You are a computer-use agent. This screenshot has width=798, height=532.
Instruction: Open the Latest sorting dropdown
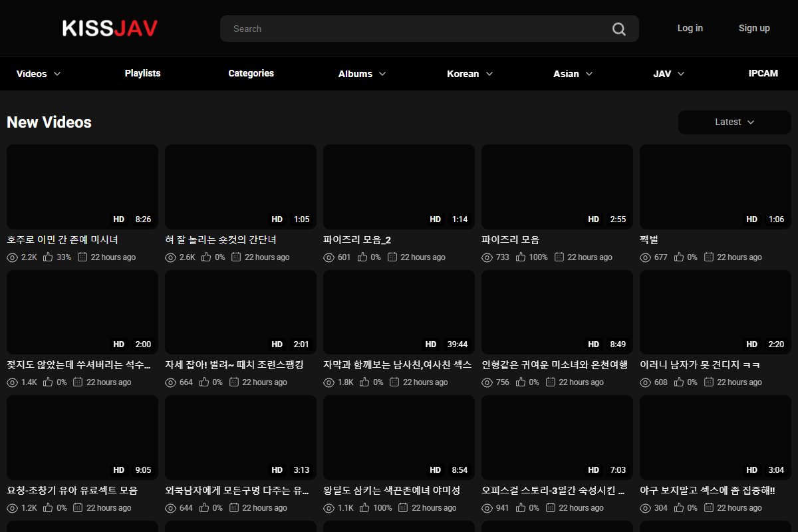[734, 122]
